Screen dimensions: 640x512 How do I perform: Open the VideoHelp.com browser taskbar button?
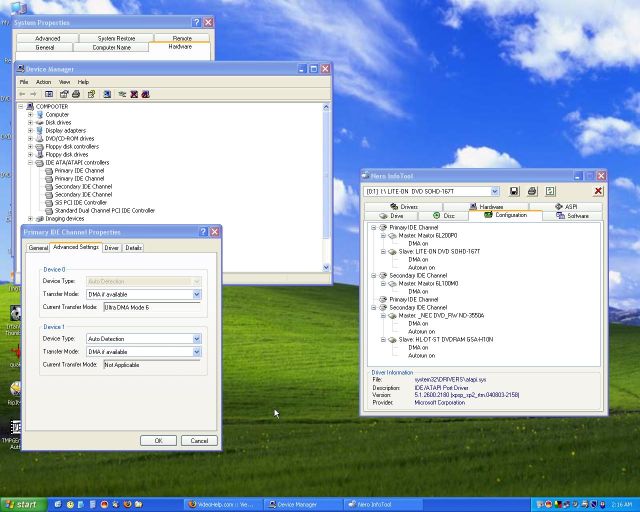click(x=224, y=505)
